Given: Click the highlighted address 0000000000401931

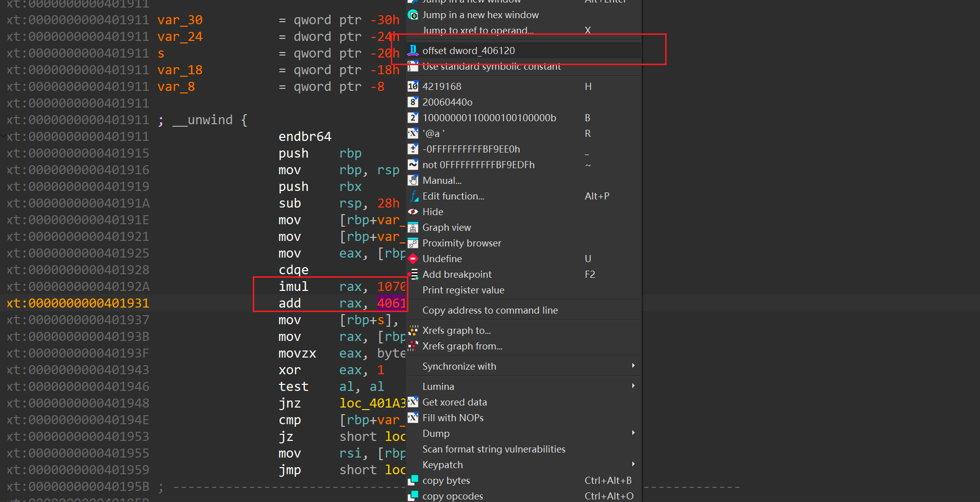Looking at the screenshot, I should (x=88, y=303).
